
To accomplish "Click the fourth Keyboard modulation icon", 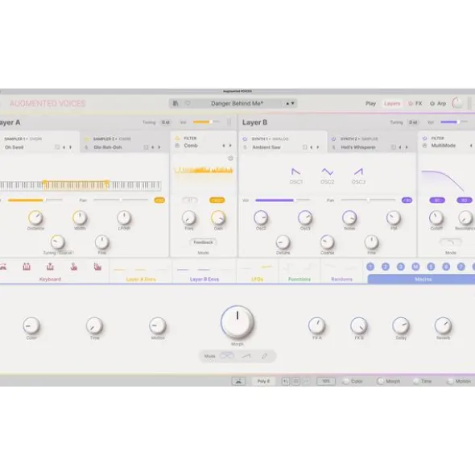I will pos(74,267).
